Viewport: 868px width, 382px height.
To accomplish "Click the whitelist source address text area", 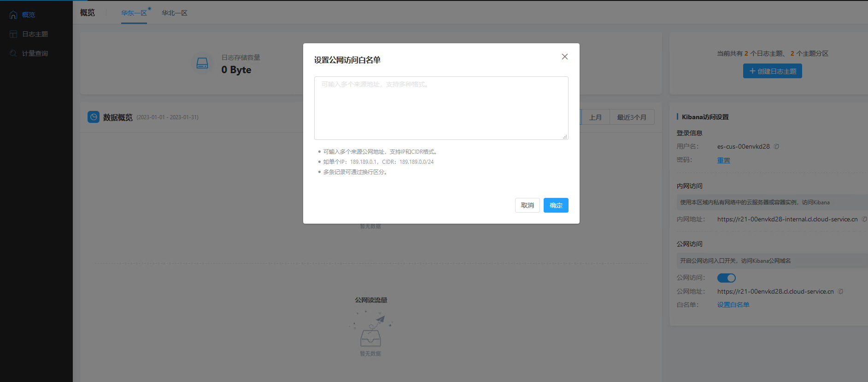I will pyautogui.click(x=441, y=108).
